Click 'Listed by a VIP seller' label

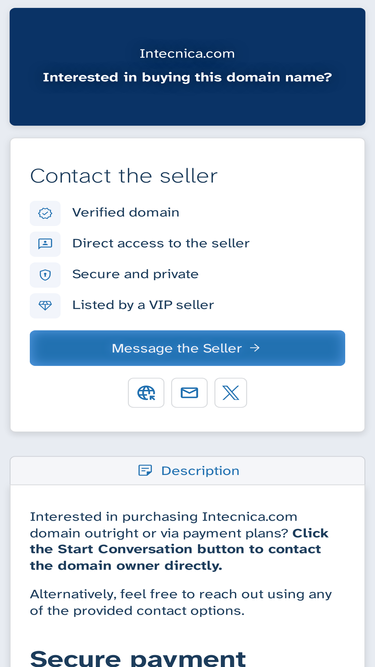coord(143,305)
